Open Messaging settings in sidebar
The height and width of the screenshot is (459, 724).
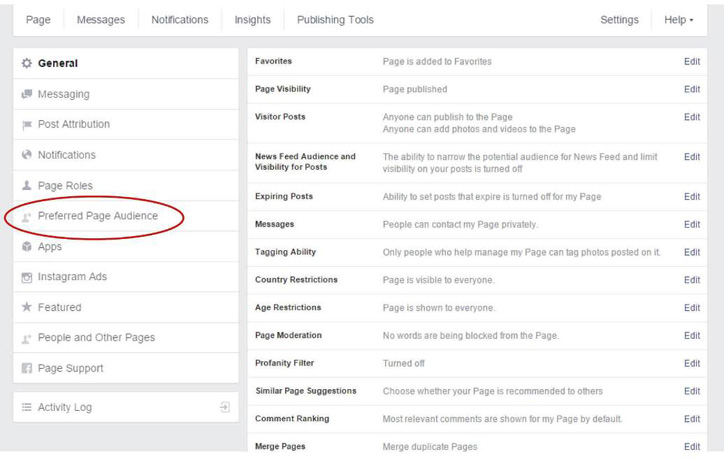(126, 94)
